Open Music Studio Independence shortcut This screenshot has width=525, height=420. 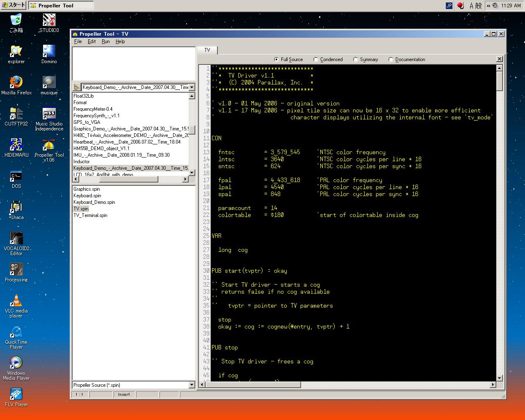[49, 114]
